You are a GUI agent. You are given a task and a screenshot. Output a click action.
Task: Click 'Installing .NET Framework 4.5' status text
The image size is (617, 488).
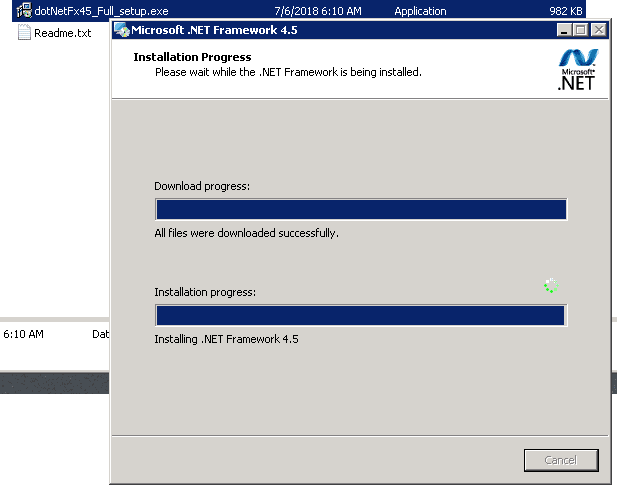[x=226, y=339]
